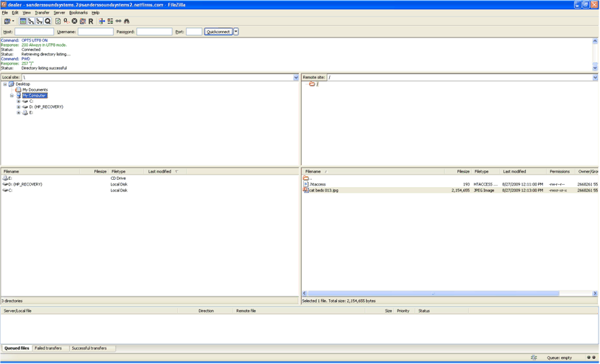Select the remote root folder icon
The image size is (600, 364).
312,84
